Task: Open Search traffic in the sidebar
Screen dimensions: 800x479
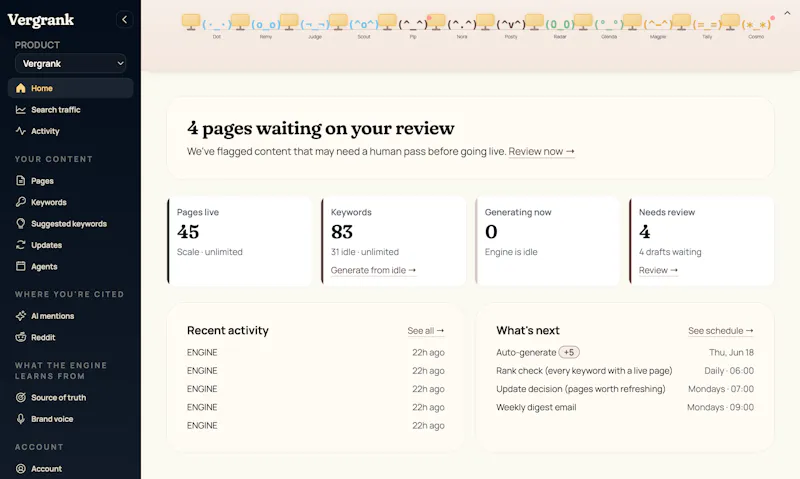Action: [x=70, y=110]
